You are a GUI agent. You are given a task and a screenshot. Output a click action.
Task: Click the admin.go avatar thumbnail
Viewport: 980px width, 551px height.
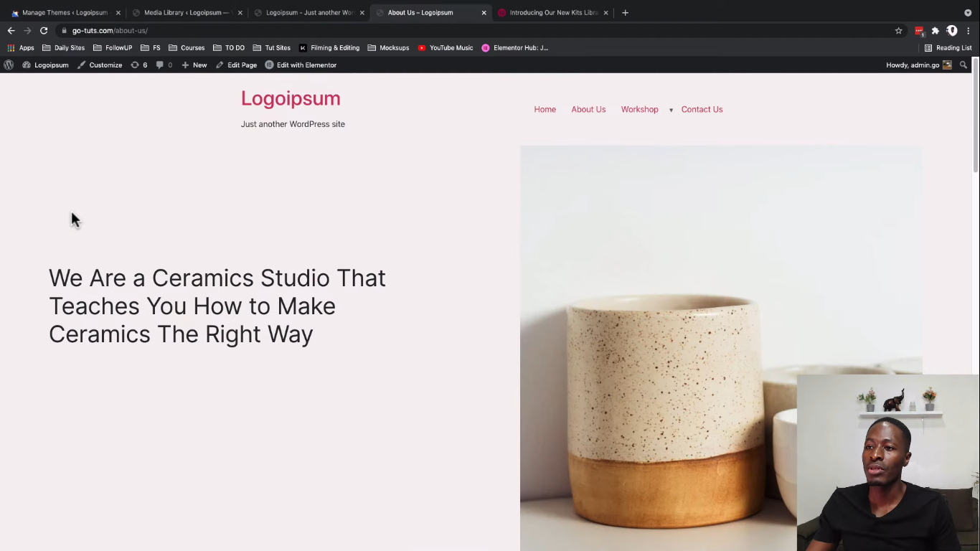(947, 65)
